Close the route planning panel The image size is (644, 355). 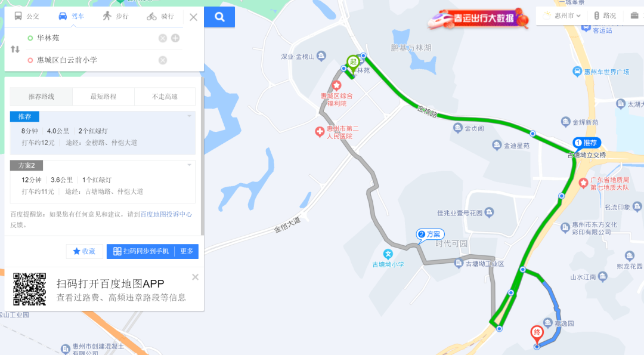tap(193, 17)
